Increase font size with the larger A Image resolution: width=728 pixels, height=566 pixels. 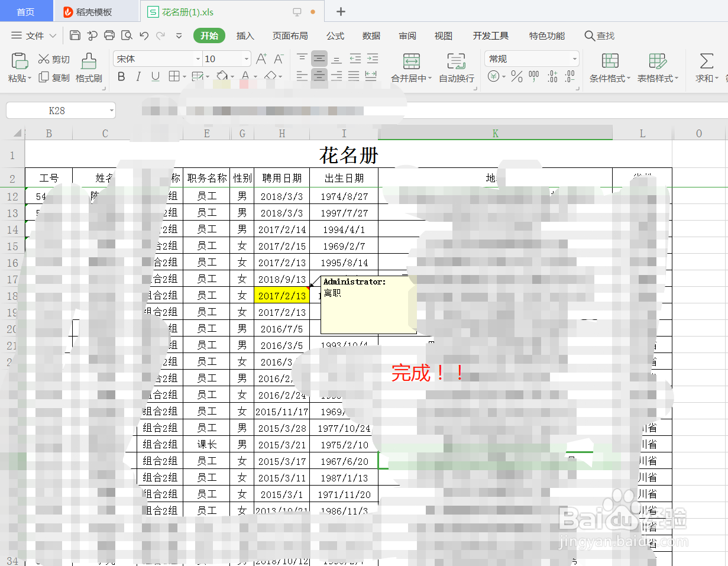261,59
